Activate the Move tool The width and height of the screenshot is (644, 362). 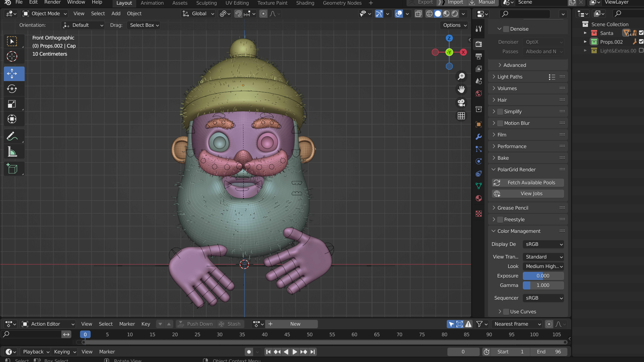(12, 74)
